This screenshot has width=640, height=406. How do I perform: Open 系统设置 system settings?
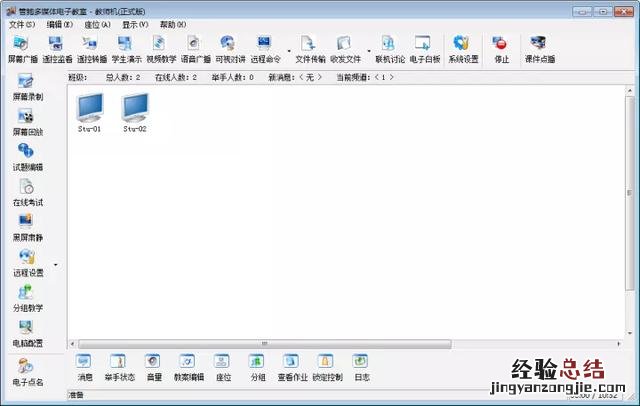pyautogui.click(x=463, y=49)
